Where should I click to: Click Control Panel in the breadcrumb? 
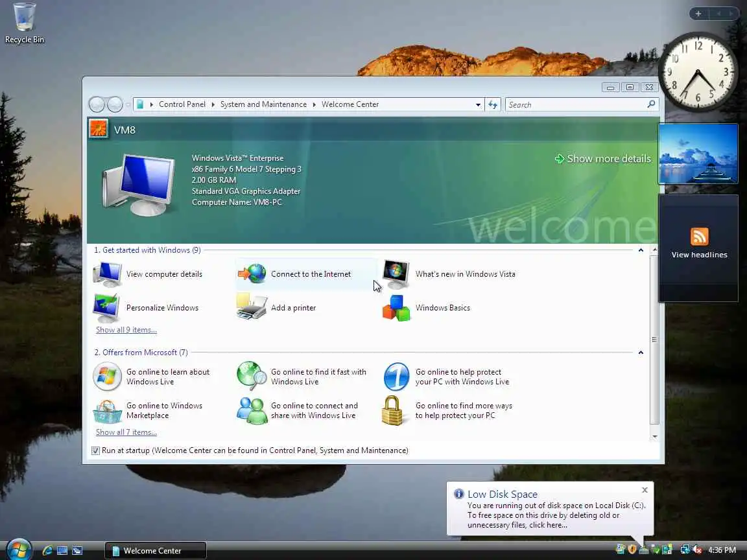182,104
